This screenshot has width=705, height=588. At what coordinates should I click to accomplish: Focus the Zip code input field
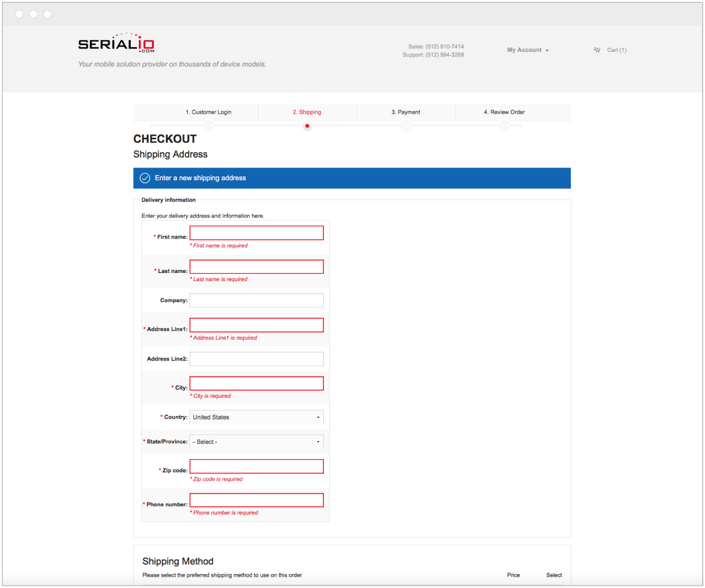coord(256,466)
